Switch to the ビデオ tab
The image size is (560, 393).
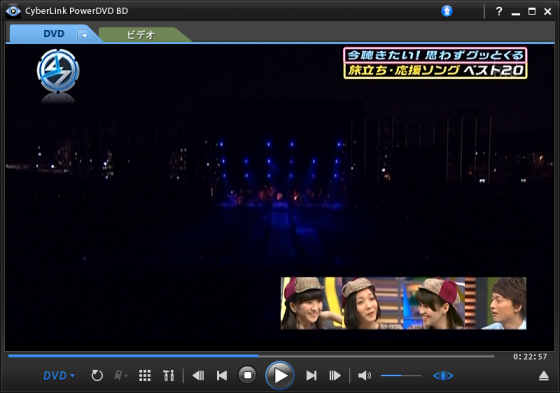coord(141,35)
